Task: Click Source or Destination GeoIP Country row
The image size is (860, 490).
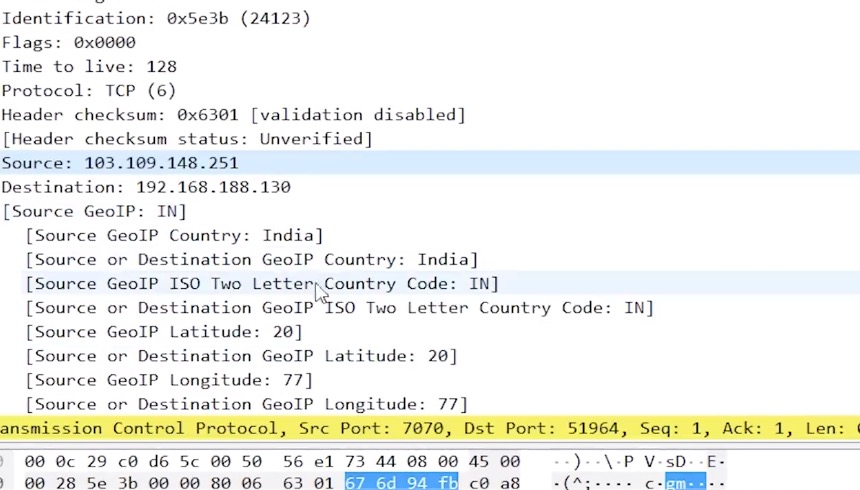Action: [251, 259]
